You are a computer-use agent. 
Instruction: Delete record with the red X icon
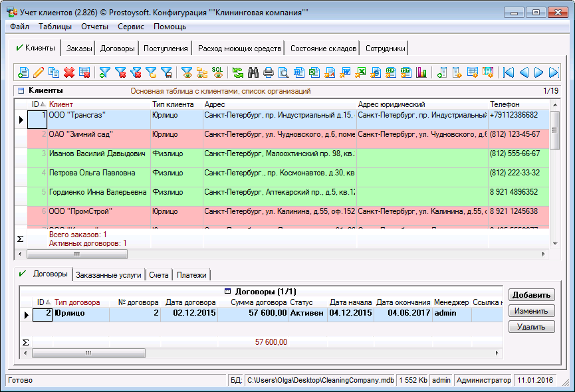(69, 72)
